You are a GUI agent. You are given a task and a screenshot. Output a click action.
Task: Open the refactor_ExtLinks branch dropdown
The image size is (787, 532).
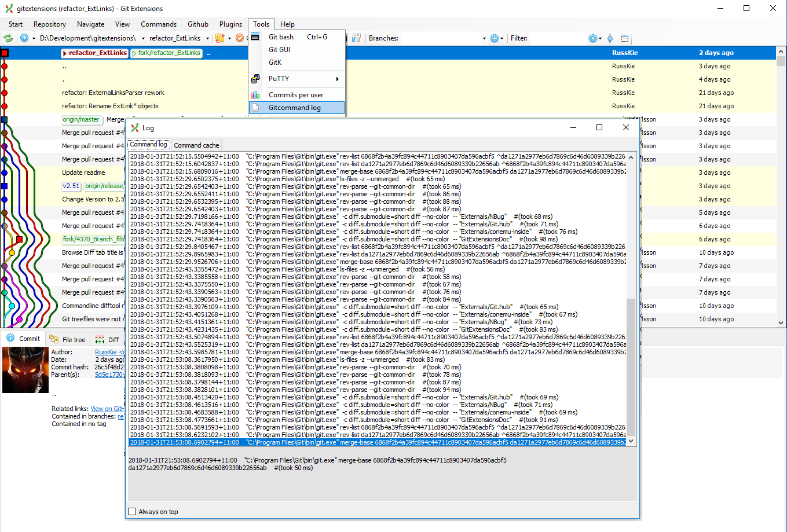point(208,38)
